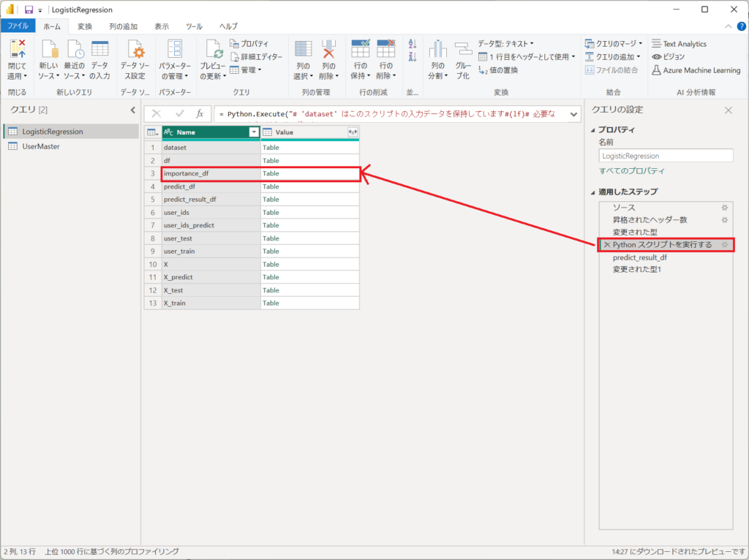Viewport: 749px width, 560px height.
Task: Open プロパティ (Properties) in the ribbon
Action: (x=249, y=44)
